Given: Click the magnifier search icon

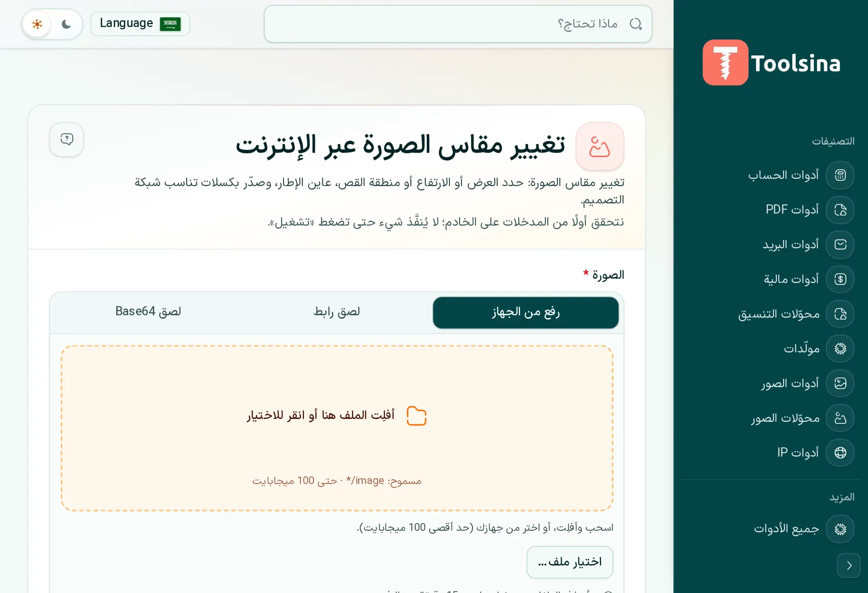Looking at the screenshot, I should pyautogui.click(x=636, y=24).
